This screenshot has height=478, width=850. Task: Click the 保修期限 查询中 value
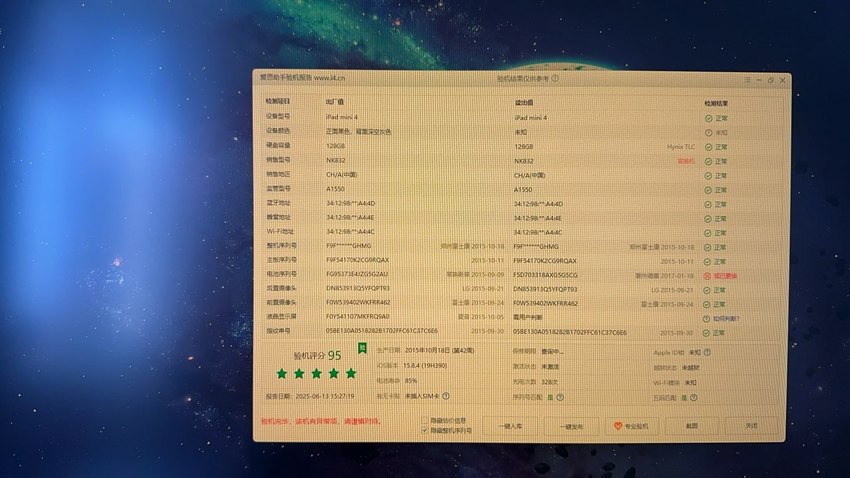(x=552, y=352)
